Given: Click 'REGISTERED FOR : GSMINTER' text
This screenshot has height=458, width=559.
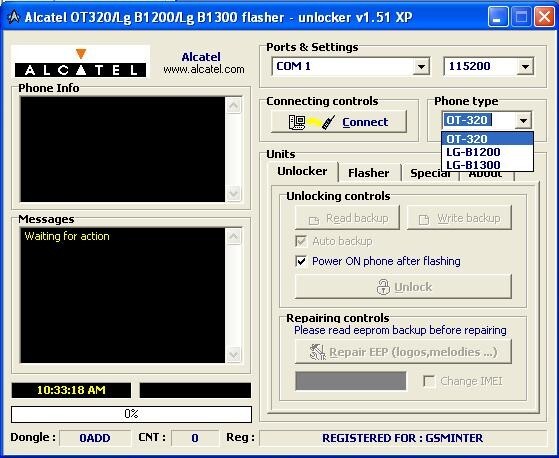Looking at the screenshot, I should pyautogui.click(x=402, y=438).
